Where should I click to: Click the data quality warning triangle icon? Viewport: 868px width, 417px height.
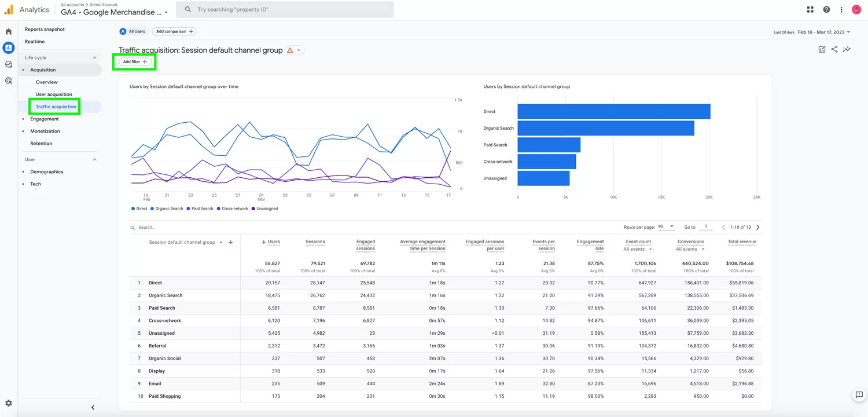pyautogui.click(x=290, y=50)
